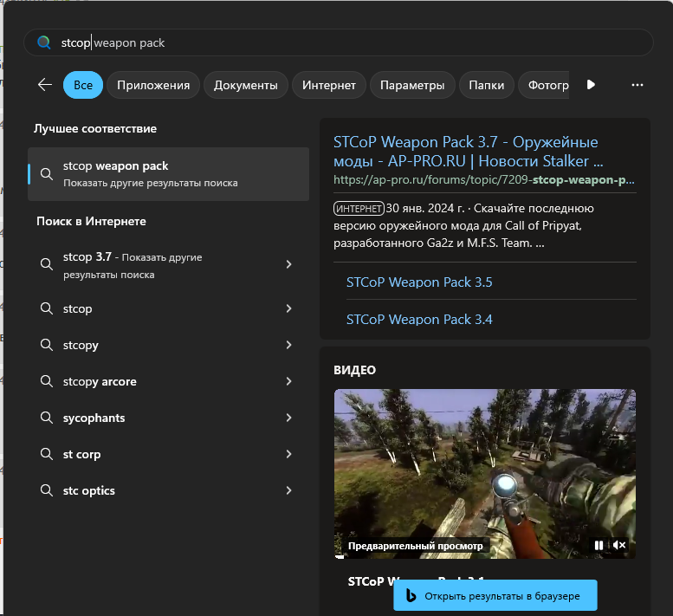The height and width of the screenshot is (616, 673).
Task: Click the search magnifier icon in the search box
Action: [44, 42]
